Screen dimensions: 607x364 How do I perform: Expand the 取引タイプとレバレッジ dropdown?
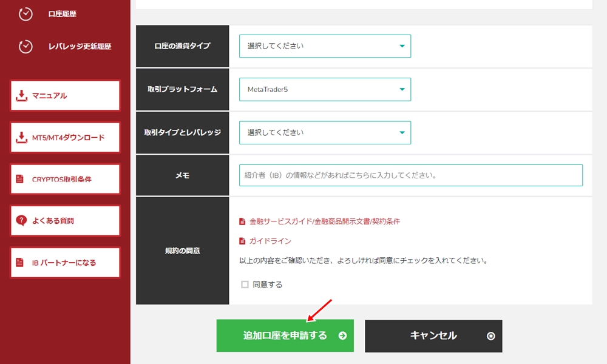click(x=325, y=132)
